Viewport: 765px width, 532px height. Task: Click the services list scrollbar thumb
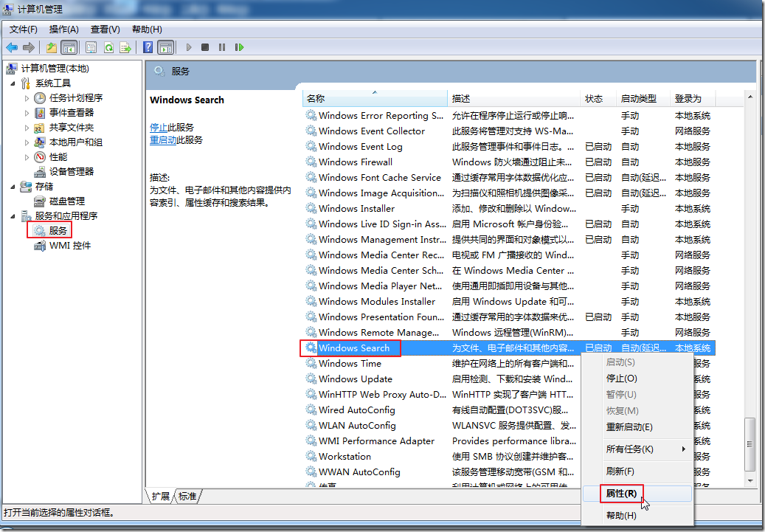(x=750, y=444)
